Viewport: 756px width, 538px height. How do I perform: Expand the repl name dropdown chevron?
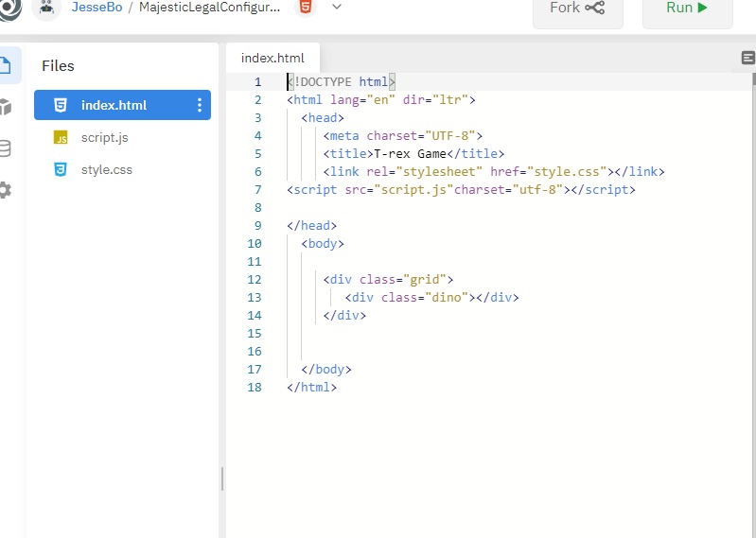click(337, 7)
